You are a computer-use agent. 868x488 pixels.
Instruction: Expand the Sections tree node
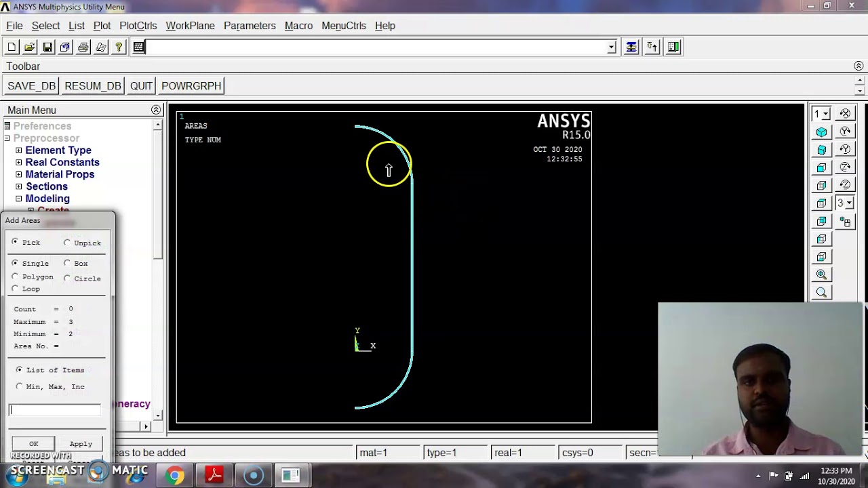pos(19,186)
